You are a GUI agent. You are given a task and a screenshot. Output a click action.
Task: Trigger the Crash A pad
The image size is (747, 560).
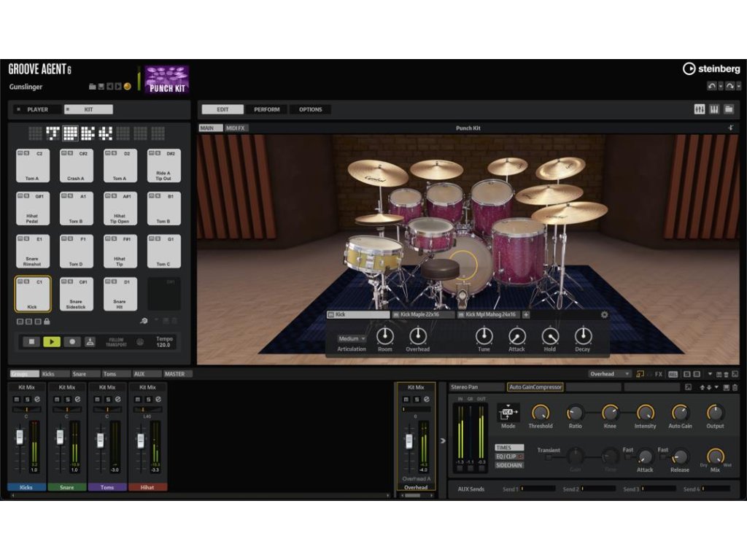click(77, 166)
